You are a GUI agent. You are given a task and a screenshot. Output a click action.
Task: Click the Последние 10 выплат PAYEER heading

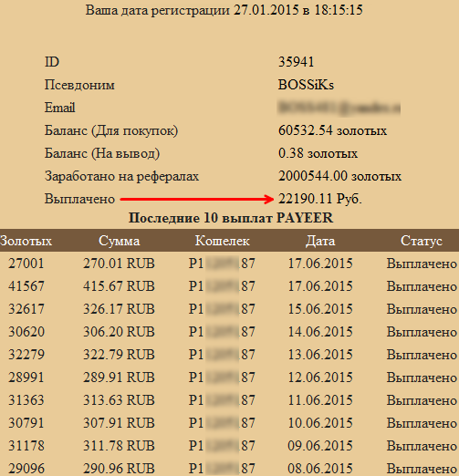pos(231,218)
